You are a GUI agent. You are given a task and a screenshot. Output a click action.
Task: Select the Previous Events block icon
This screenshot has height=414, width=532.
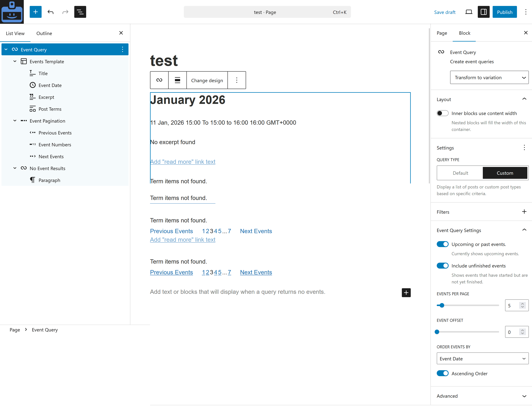point(32,133)
